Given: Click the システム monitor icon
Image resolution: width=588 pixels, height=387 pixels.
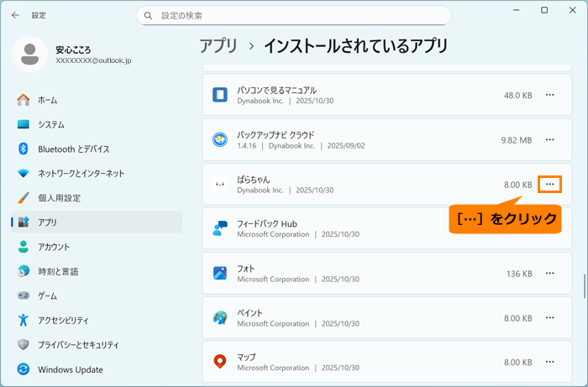Looking at the screenshot, I should tap(24, 124).
